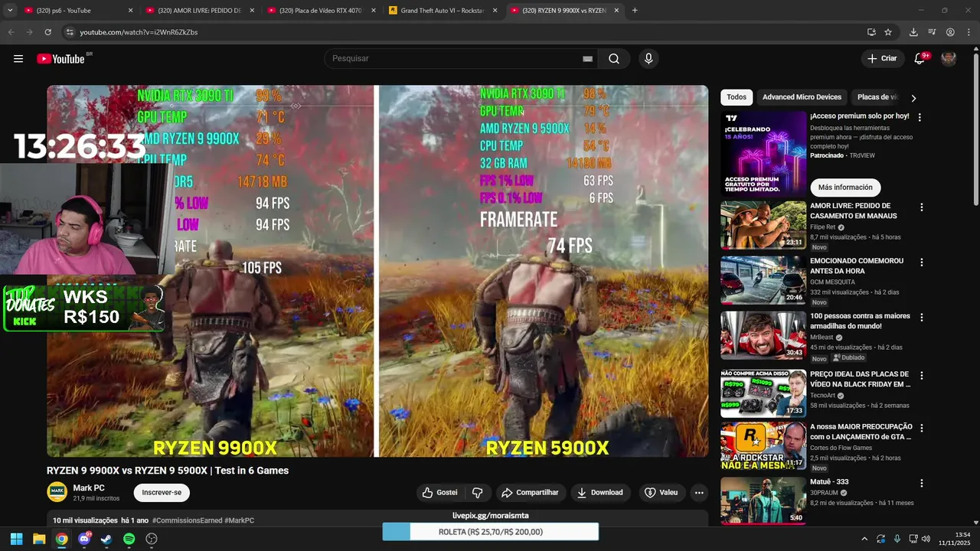This screenshot has width=980, height=551.
Task: Open PREÇO IDEAL DAS PLACAS thumbnail
Action: coord(763,393)
